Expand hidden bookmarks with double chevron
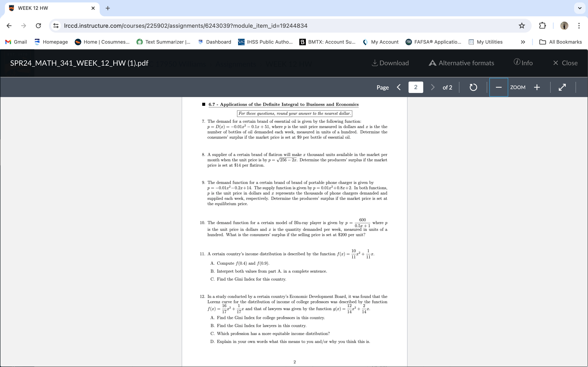Image resolution: width=588 pixels, height=367 pixels. coord(523,42)
